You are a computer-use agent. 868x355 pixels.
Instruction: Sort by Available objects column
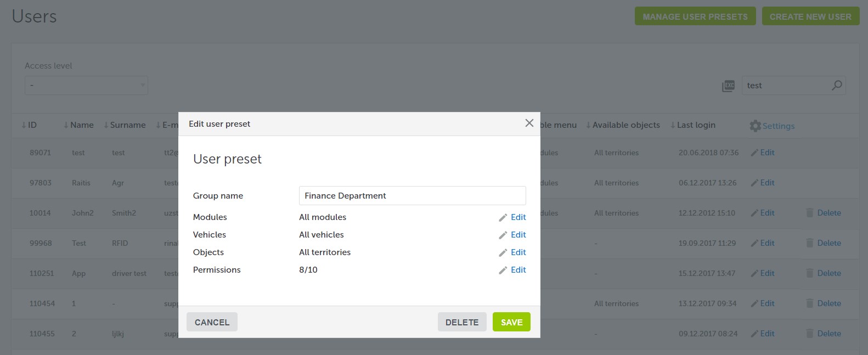pyautogui.click(x=623, y=125)
